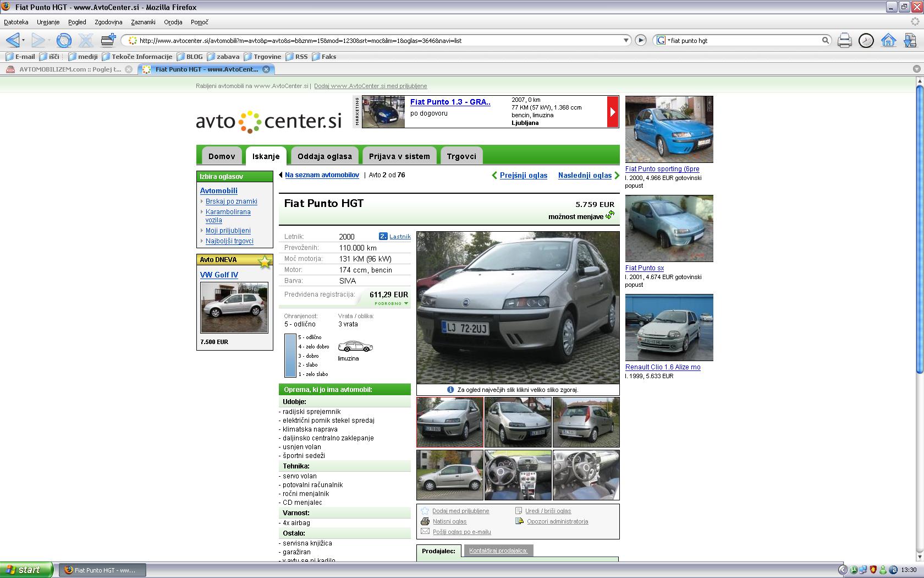Open the RSS bookmark folder
Viewport: 924px width, 578px height.
[x=296, y=57]
